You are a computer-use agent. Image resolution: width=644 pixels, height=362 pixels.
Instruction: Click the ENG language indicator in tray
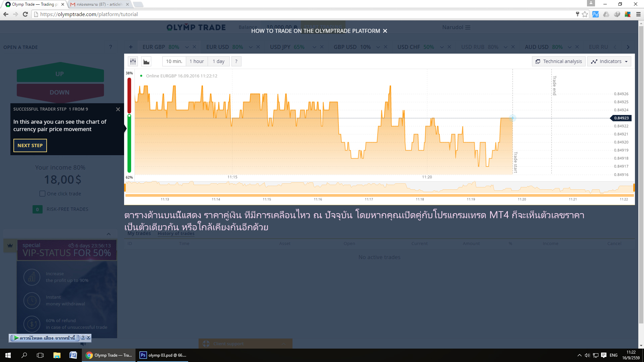point(613,355)
